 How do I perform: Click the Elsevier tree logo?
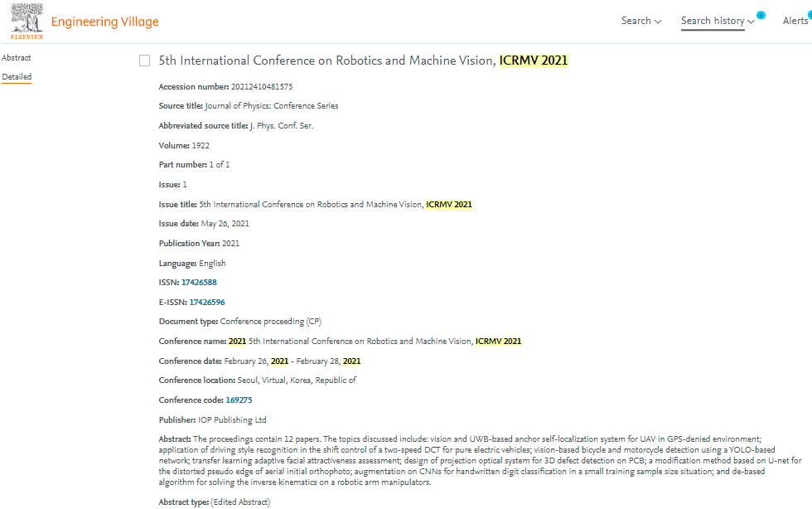point(27,22)
